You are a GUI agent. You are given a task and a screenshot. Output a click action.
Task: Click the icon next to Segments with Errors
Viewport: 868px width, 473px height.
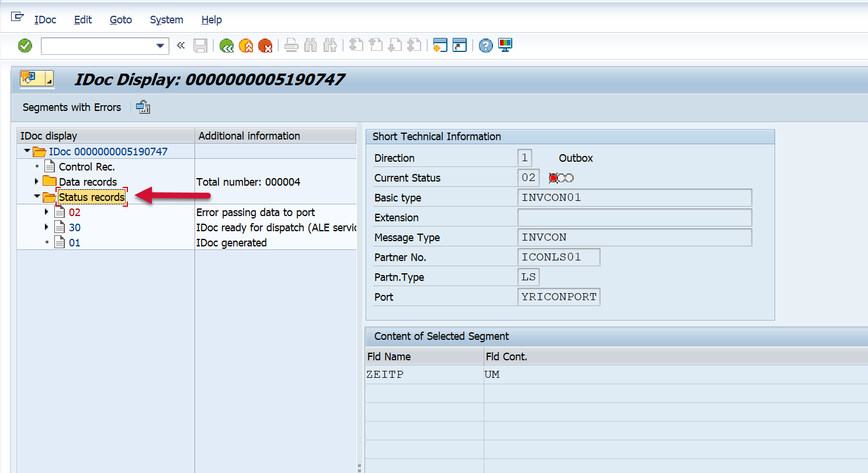pos(143,107)
